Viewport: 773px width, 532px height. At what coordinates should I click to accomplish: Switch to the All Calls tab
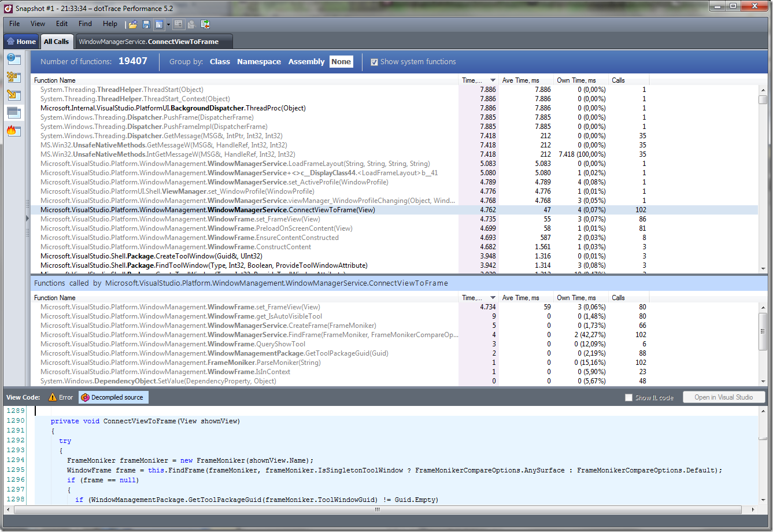pos(56,42)
